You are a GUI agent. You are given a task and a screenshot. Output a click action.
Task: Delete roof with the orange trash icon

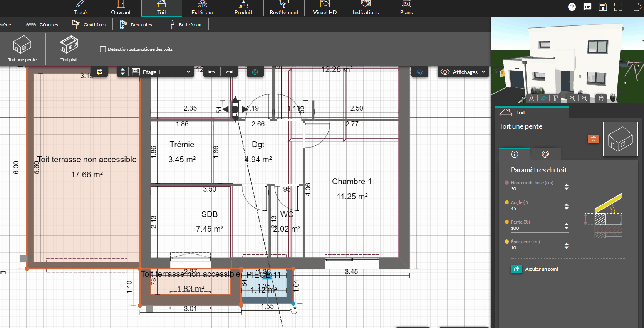click(593, 139)
